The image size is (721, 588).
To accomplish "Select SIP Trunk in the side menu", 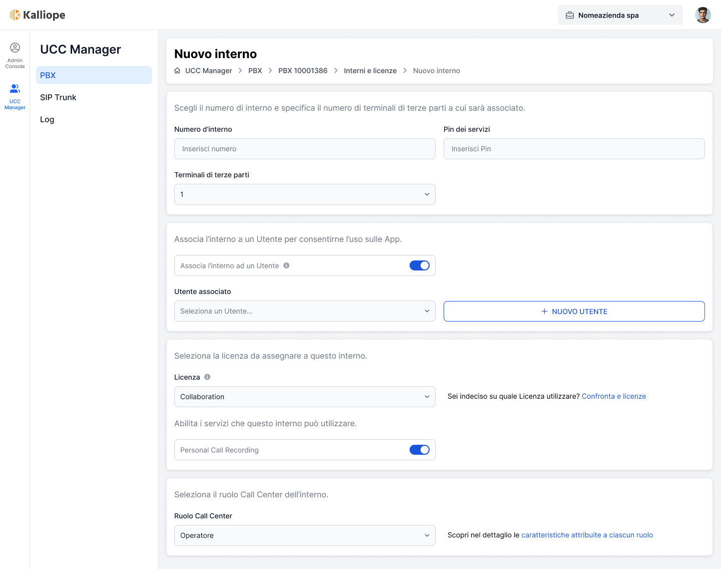I will [58, 97].
